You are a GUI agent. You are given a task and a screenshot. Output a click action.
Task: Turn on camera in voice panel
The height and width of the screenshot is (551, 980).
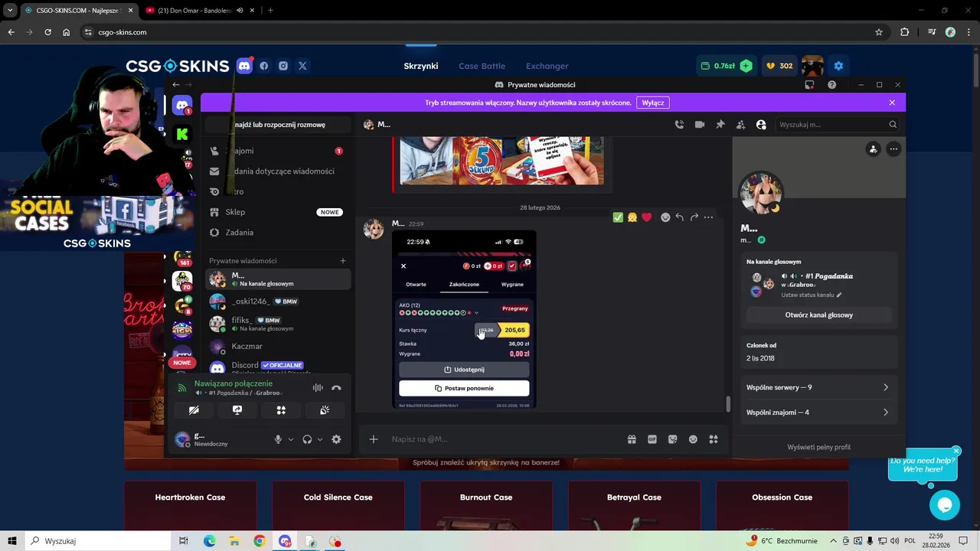click(194, 410)
